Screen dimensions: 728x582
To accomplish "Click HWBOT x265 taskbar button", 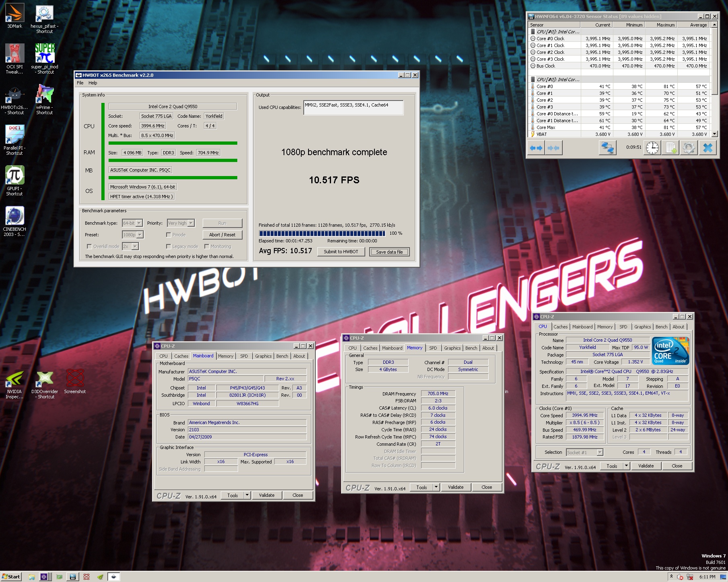I will 114,577.
